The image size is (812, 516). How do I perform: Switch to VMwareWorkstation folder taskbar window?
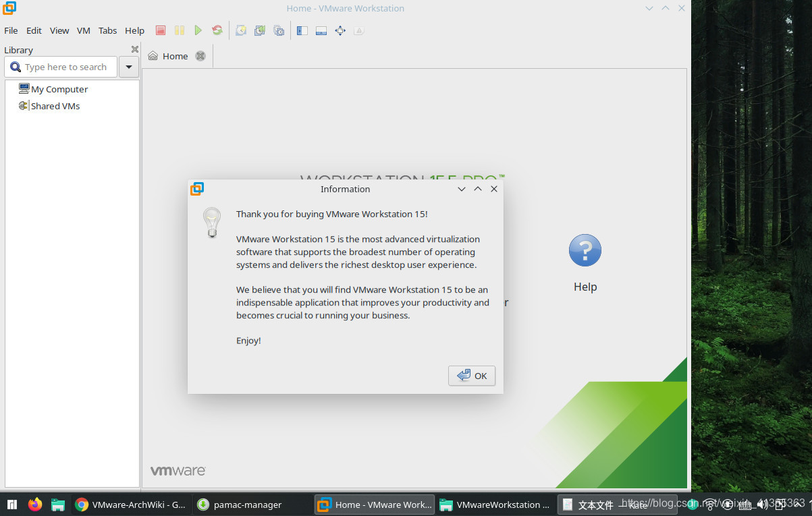(x=495, y=505)
